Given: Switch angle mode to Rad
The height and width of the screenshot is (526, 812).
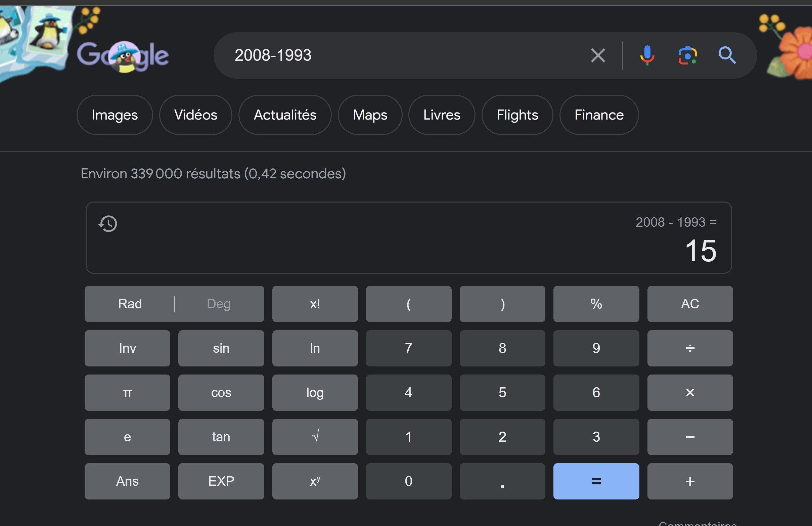Looking at the screenshot, I should (130, 304).
